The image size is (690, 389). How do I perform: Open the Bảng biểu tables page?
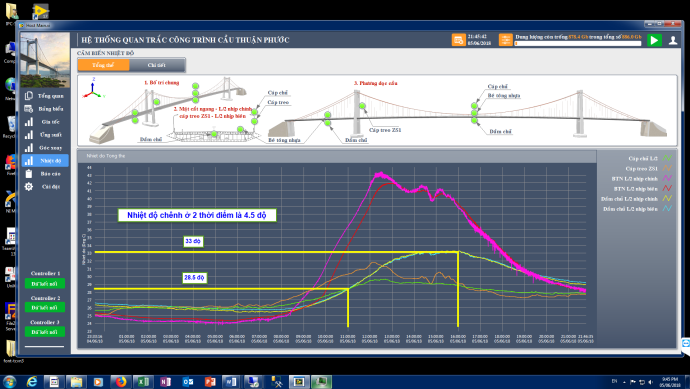pos(45,109)
